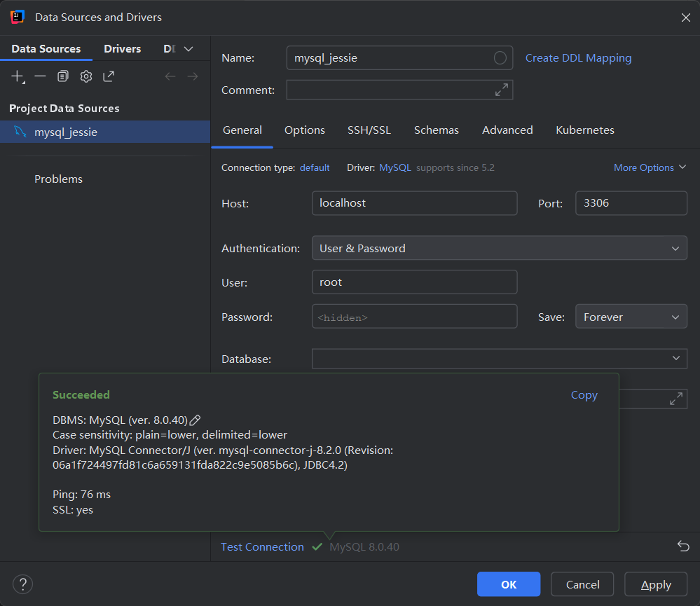Screen dimensions: 700x606
Task: Click the 'MySQL 8.0.40' status text
Action: click(364, 546)
